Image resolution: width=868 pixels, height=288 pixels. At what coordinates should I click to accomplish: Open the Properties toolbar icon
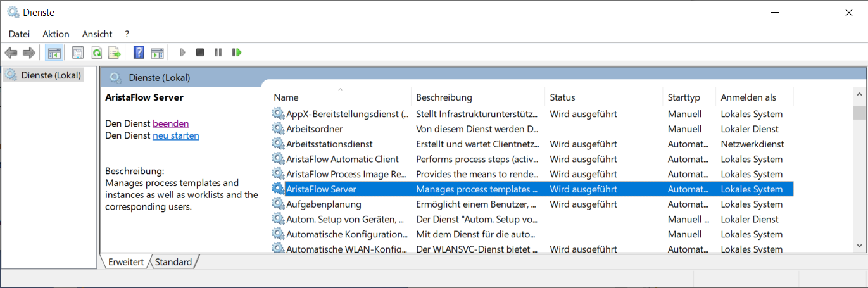78,53
